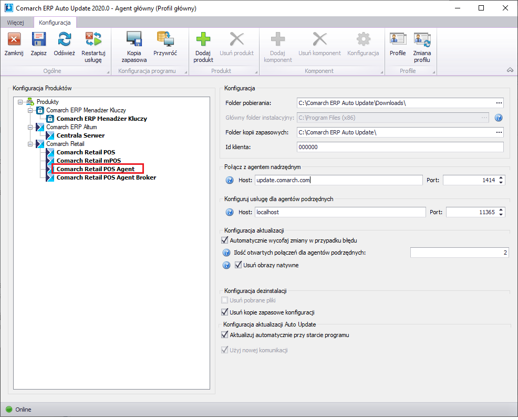This screenshot has width=518, height=420.
Task: Click ellipsis button for Główny folder instalacyjny
Action: (x=484, y=118)
